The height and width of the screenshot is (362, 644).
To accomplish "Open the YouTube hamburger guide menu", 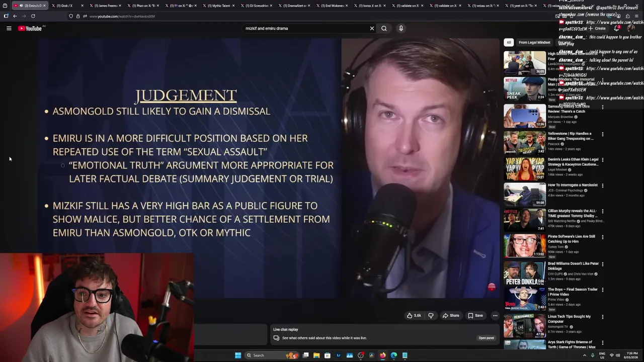I will pos(9,28).
